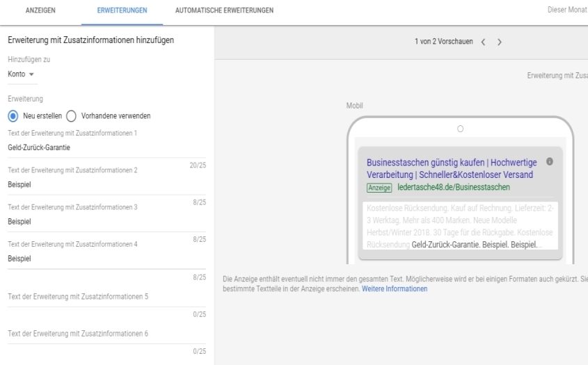Click the ad headline 'Businesstaschen günstig kaufen'

(x=425, y=163)
